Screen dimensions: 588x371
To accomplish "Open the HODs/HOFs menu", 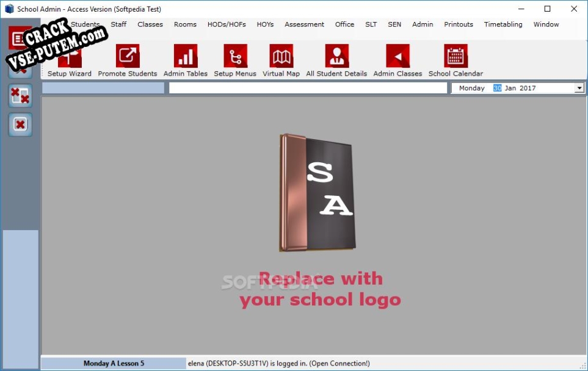I will 227,24.
